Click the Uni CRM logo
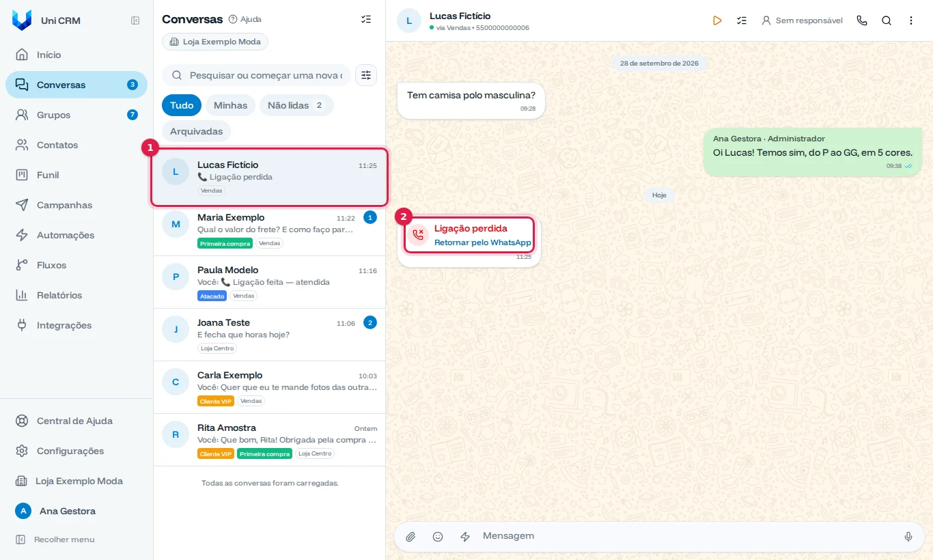The width and height of the screenshot is (933, 560). (x=22, y=20)
